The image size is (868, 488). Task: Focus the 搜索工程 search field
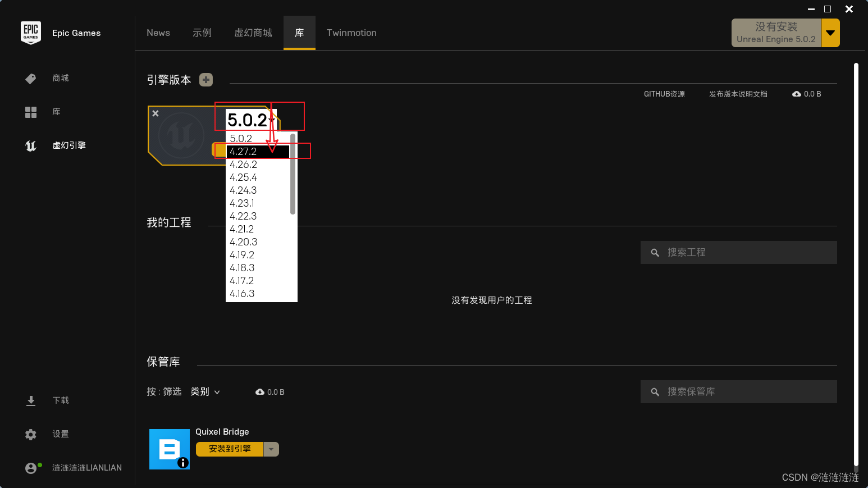click(738, 252)
